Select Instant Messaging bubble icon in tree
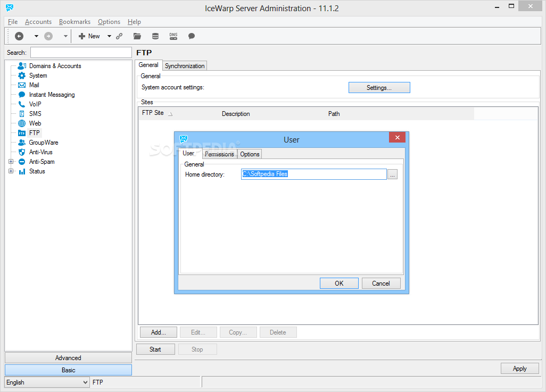 pyautogui.click(x=22, y=95)
